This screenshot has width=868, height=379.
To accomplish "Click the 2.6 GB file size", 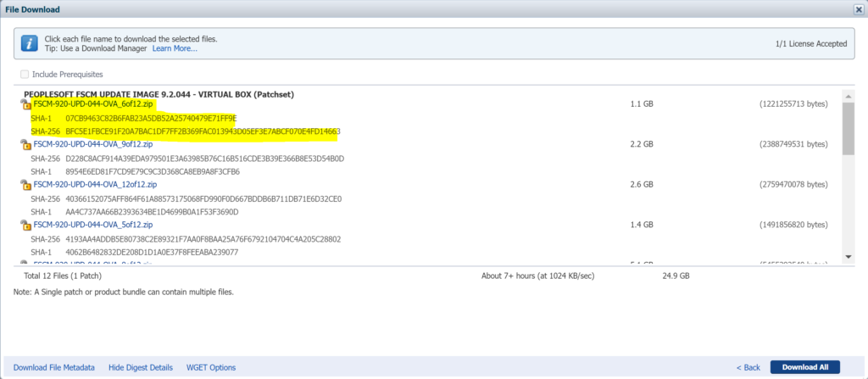I will [642, 185].
